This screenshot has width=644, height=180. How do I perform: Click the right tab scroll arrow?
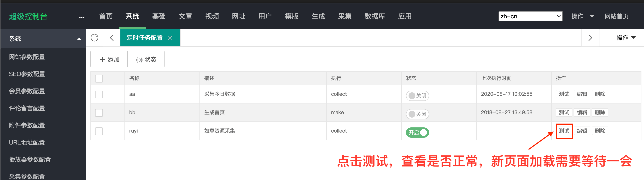click(x=590, y=38)
